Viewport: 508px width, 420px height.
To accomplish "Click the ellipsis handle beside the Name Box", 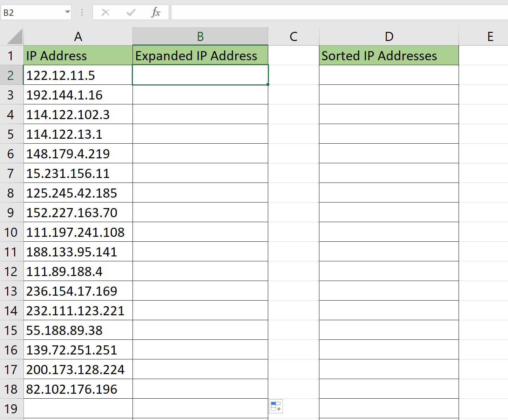I will click(x=82, y=12).
